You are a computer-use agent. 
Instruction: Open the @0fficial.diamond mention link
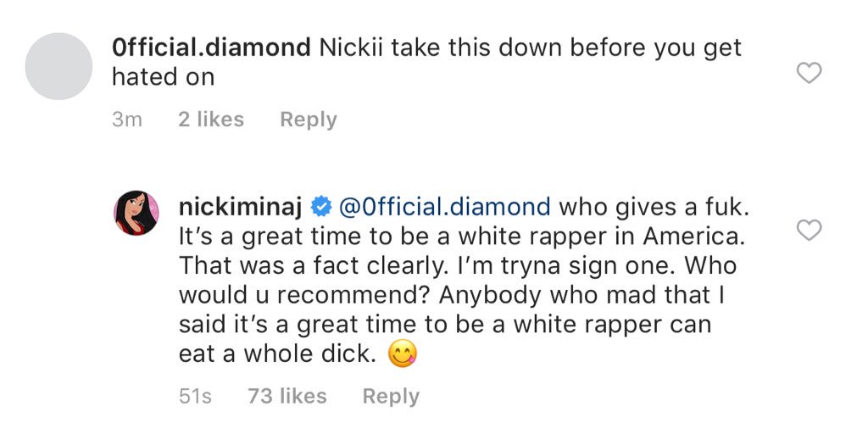[x=444, y=206]
